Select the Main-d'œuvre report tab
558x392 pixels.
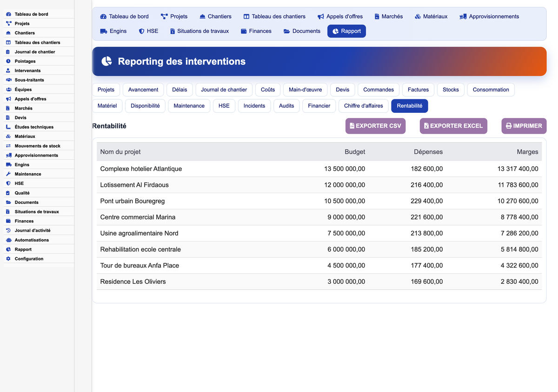[305, 90]
